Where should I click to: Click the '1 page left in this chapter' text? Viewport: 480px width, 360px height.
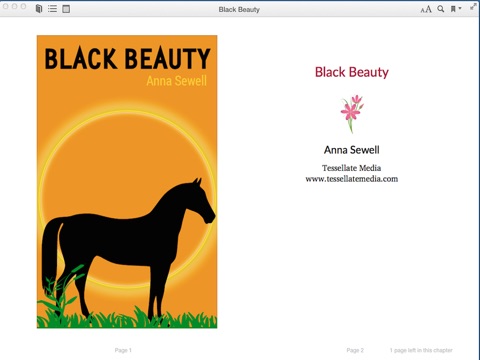421,350
